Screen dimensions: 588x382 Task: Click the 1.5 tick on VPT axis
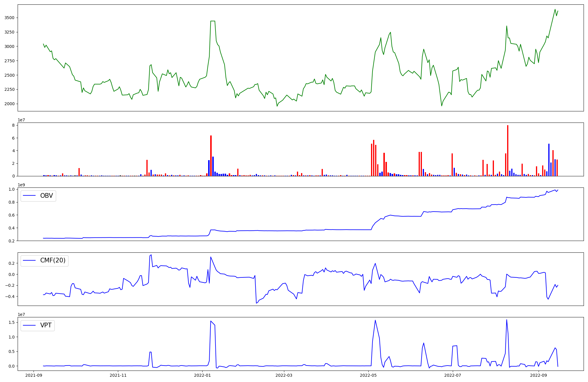point(12,323)
